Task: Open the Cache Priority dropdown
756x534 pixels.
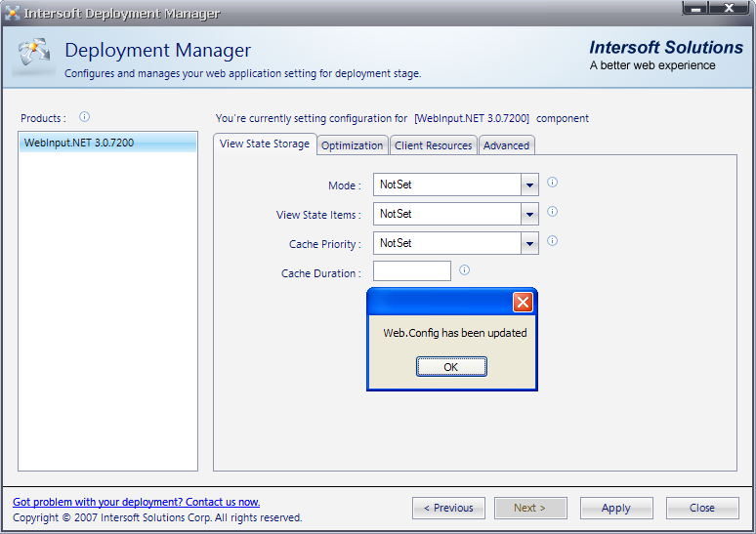Action: tap(528, 243)
